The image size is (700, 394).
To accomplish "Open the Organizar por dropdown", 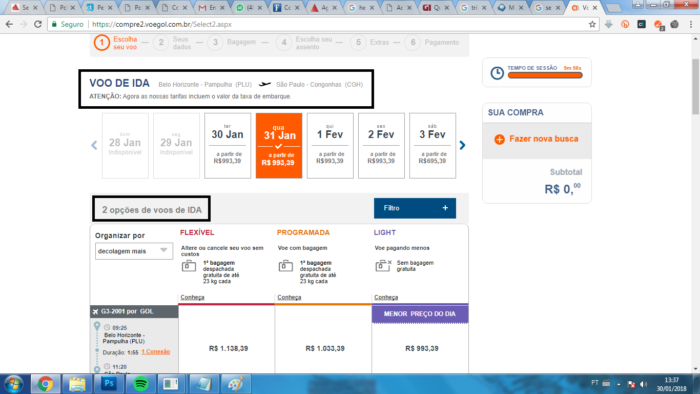I will click(133, 251).
